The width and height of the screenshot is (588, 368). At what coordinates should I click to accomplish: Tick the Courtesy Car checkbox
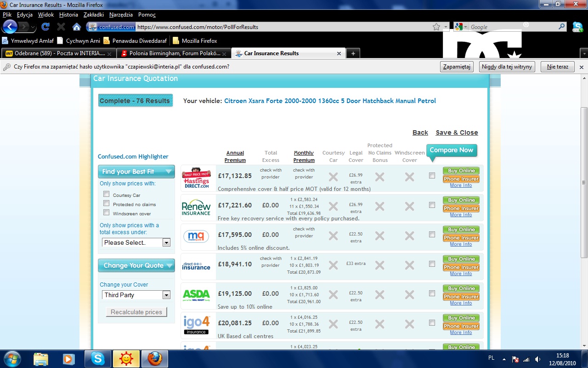pyautogui.click(x=107, y=194)
